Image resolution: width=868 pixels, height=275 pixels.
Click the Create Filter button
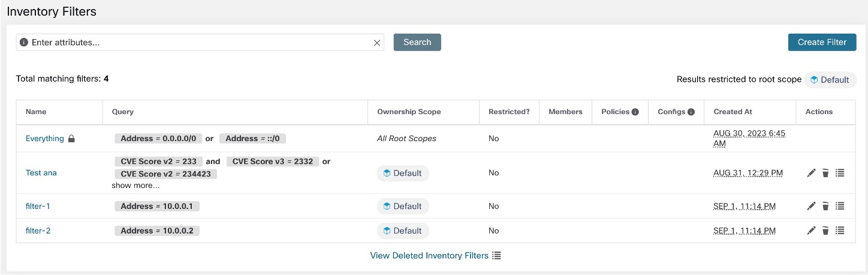click(x=822, y=42)
